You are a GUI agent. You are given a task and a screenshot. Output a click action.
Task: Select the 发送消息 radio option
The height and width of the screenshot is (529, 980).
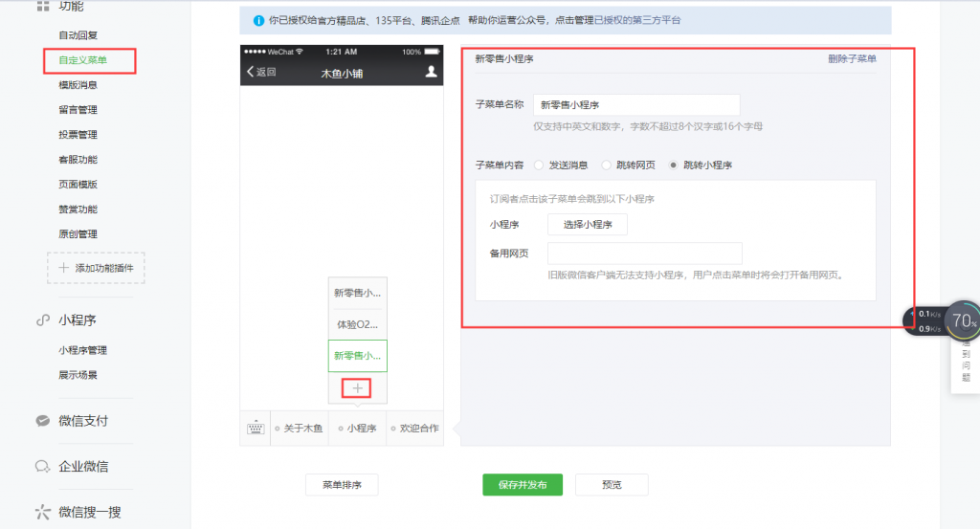539,165
